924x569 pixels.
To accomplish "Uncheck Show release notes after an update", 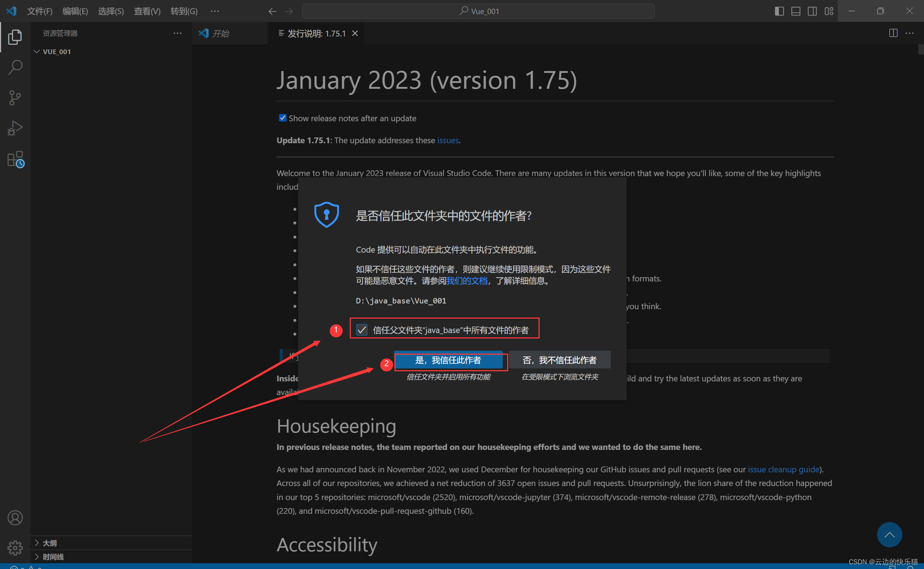I will point(282,118).
